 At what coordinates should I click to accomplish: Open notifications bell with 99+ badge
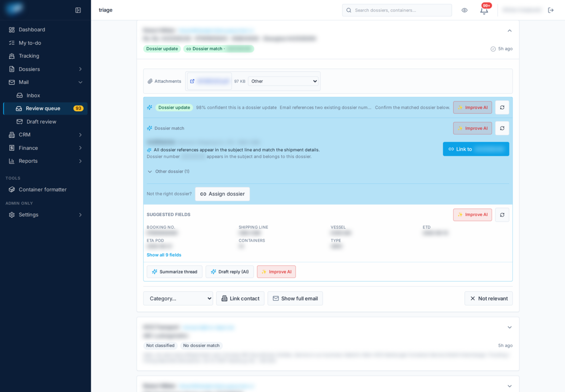tap(484, 10)
